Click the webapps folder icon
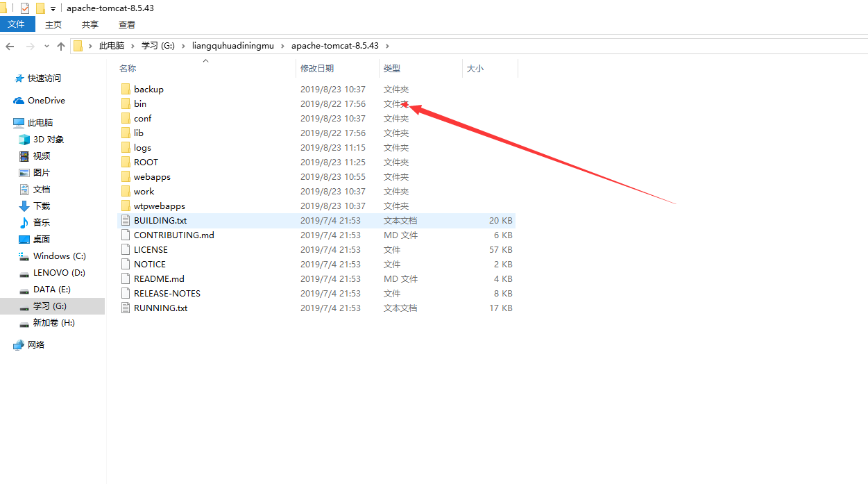 (126, 176)
